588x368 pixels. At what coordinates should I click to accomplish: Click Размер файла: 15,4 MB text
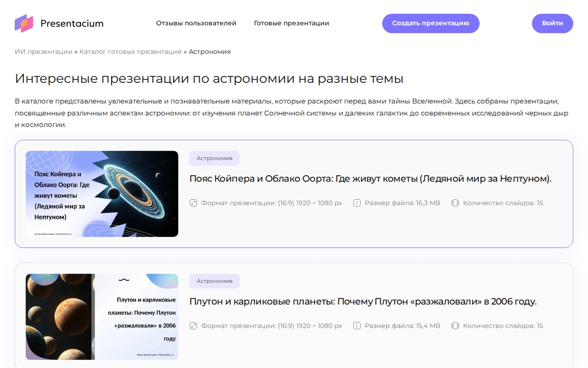(x=402, y=325)
